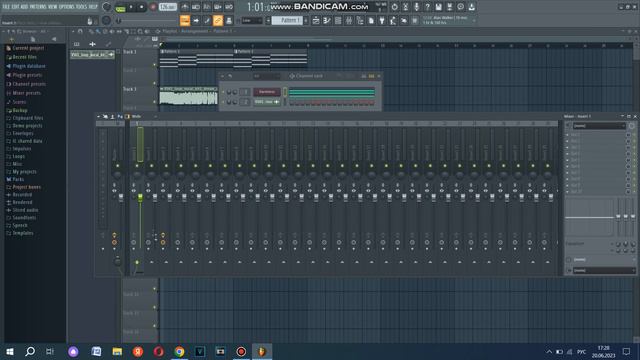Adjust the green Insert 1 fader
The height and width of the screenshot is (360, 640).
[140, 198]
